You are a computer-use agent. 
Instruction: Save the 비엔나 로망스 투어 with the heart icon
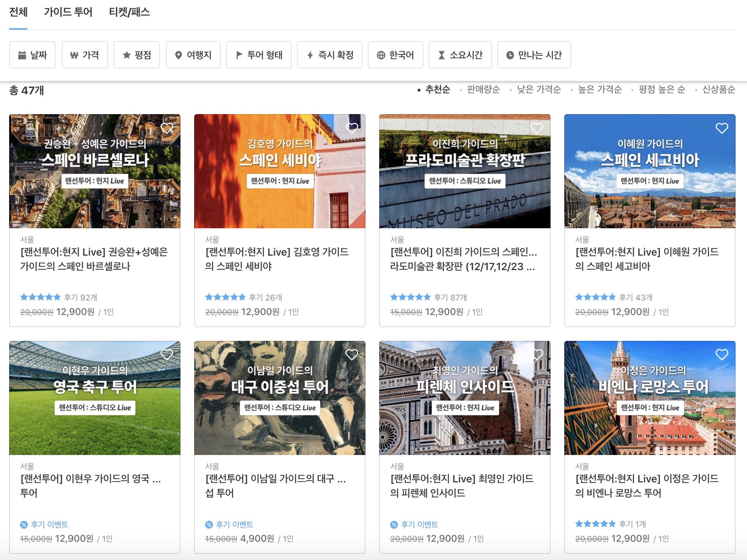(721, 355)
